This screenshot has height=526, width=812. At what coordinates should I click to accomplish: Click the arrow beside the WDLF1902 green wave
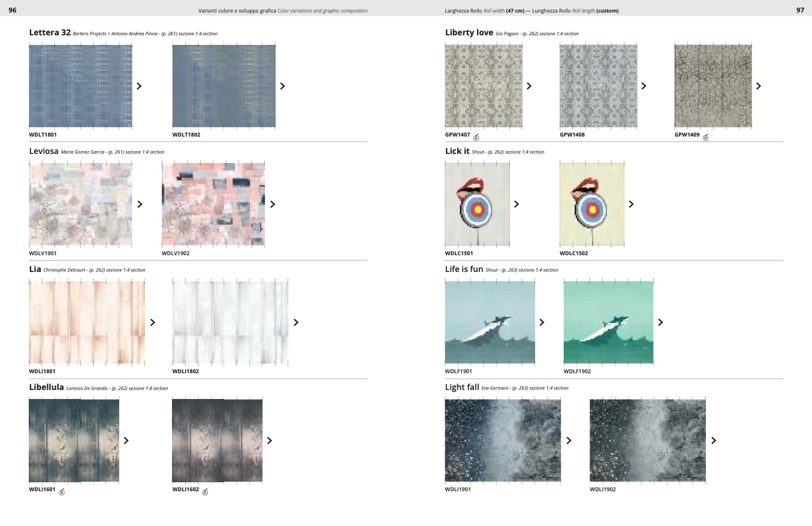pyautogui.click(x=660, y=322)
